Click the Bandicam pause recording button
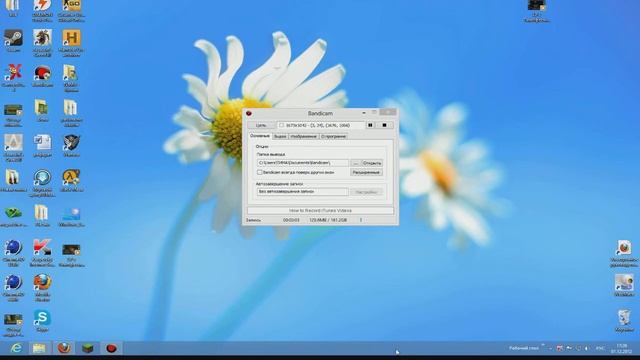The height and width of the screenshot is (360, 640). tap(370, 125)
